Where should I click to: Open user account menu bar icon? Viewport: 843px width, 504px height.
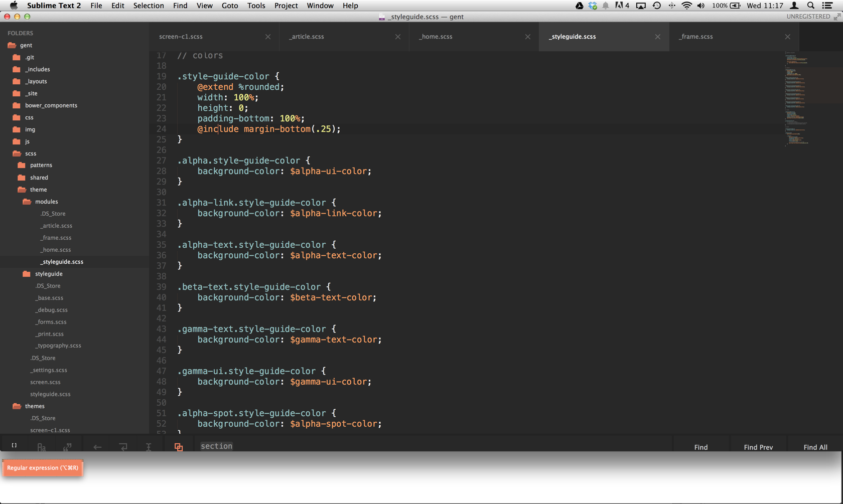click(x=794, y=6)
